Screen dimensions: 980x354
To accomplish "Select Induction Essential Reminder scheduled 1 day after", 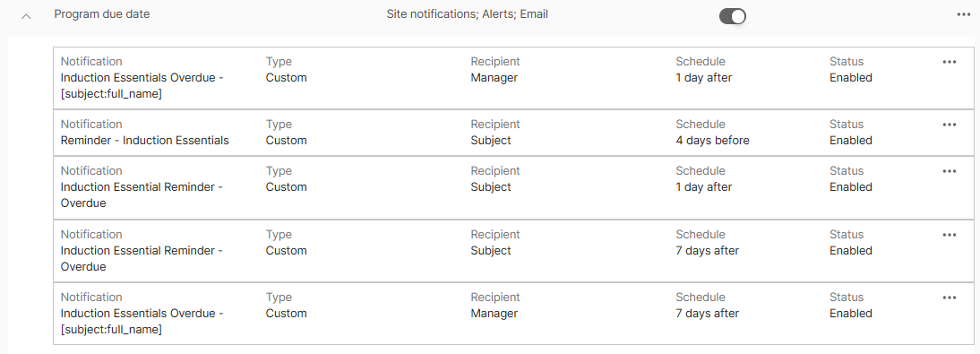I will (x=142, y=194).
